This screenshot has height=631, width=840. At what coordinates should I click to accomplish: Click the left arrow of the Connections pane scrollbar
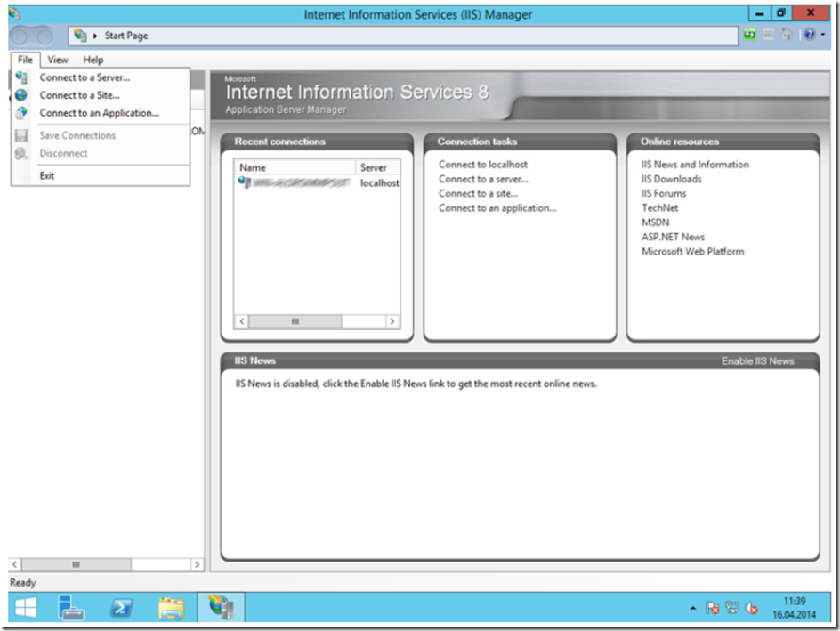[x=15, y=564]
